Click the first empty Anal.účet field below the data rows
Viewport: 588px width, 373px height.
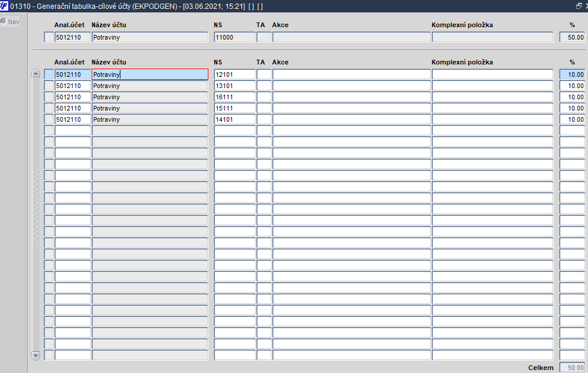pyautogui.click(x=73, y=131)
